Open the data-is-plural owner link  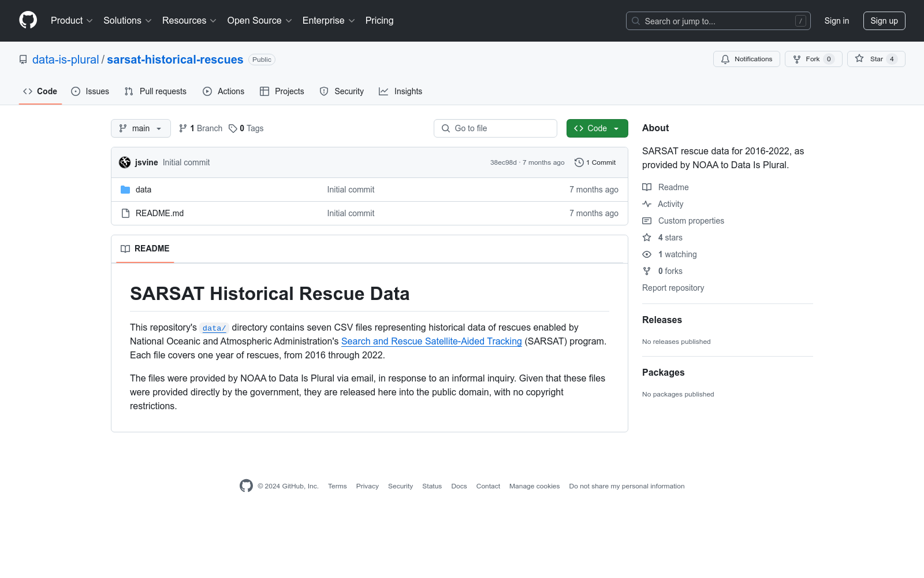[66, 60]
